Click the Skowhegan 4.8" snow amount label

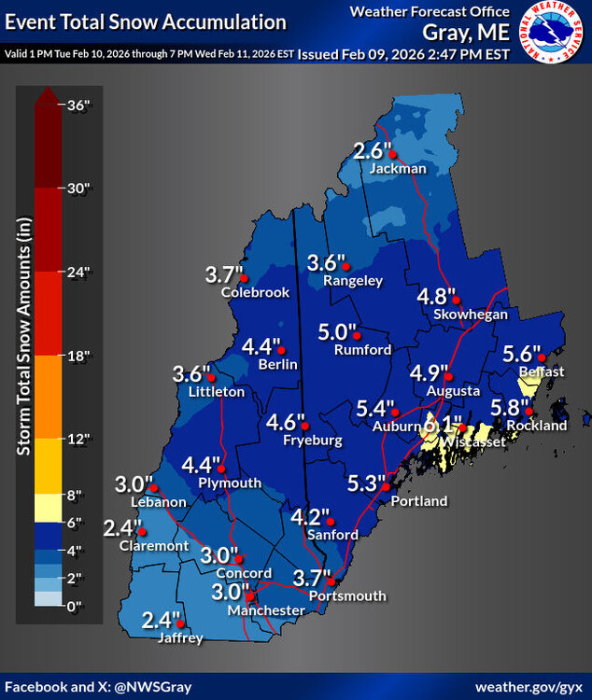coord(435,297)
